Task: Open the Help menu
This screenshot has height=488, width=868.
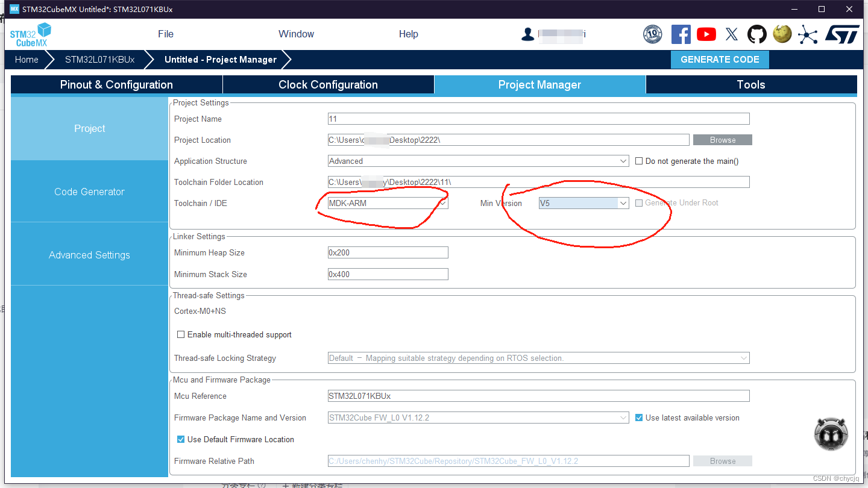Action: (x=408, y=34)
